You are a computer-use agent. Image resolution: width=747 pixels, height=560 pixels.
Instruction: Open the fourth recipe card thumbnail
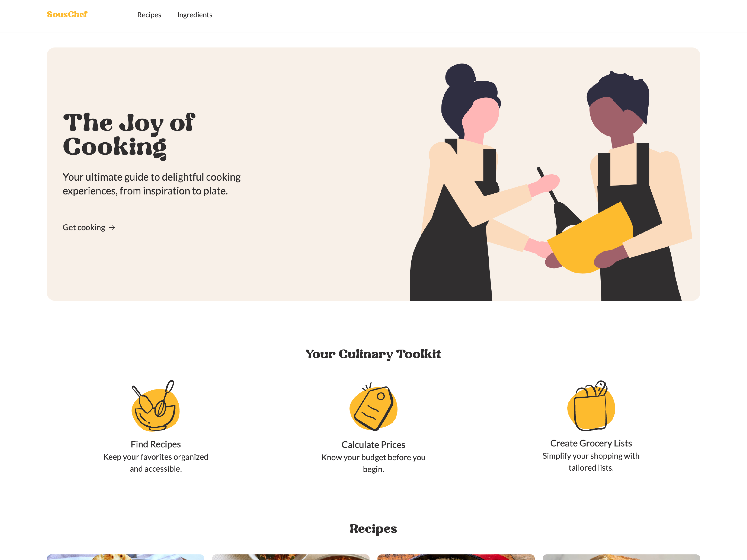621,557
